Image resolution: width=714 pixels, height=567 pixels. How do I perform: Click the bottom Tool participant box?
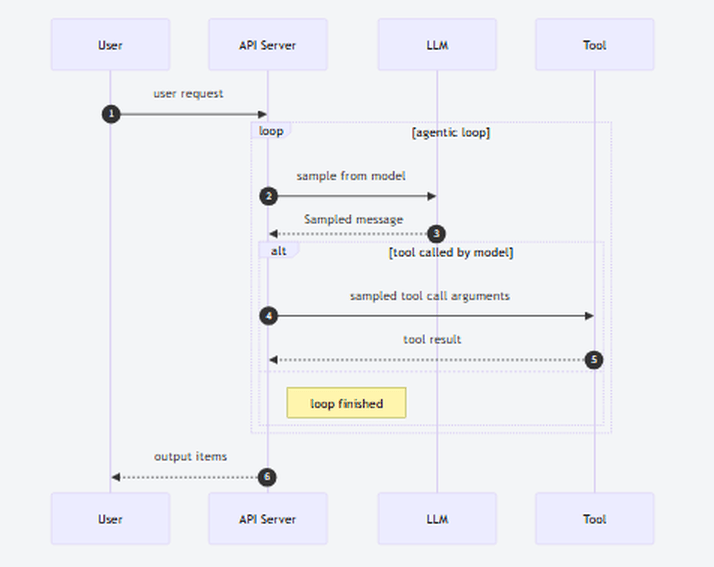(x=595, y=519)
